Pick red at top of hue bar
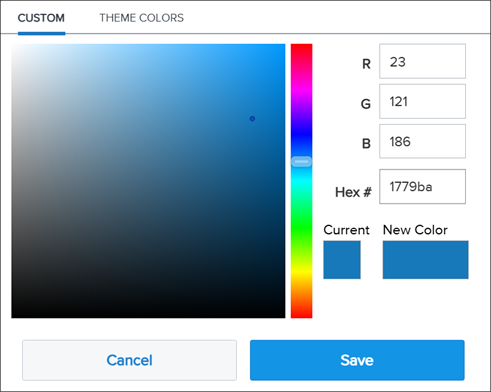 302,47
